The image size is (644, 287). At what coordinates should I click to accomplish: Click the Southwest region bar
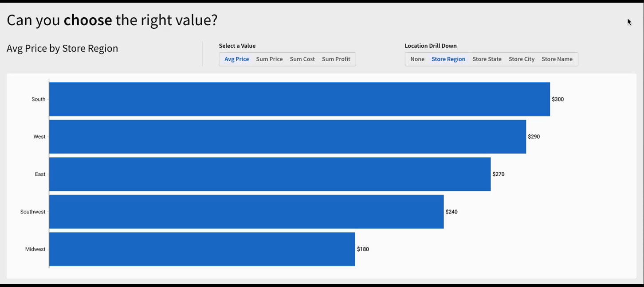(246, 212)
